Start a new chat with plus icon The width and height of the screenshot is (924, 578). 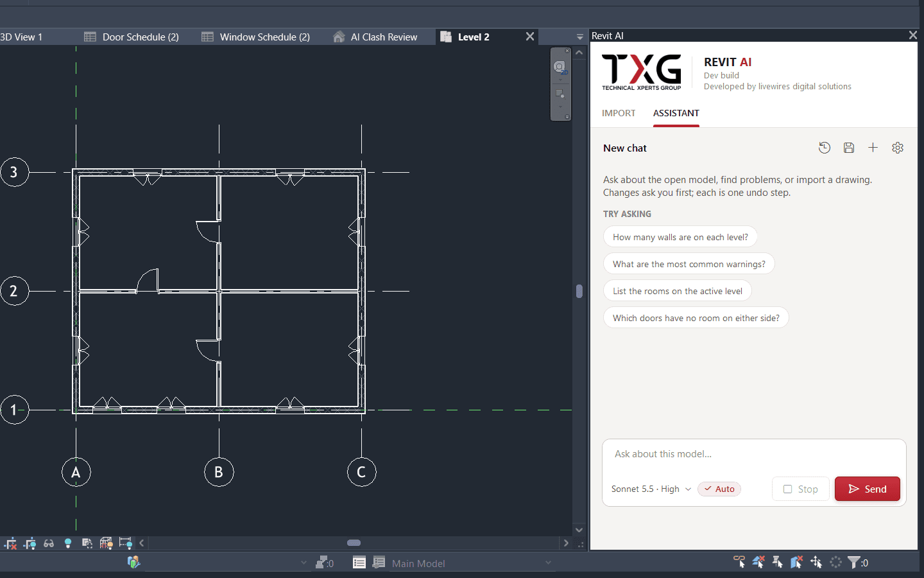873,148
